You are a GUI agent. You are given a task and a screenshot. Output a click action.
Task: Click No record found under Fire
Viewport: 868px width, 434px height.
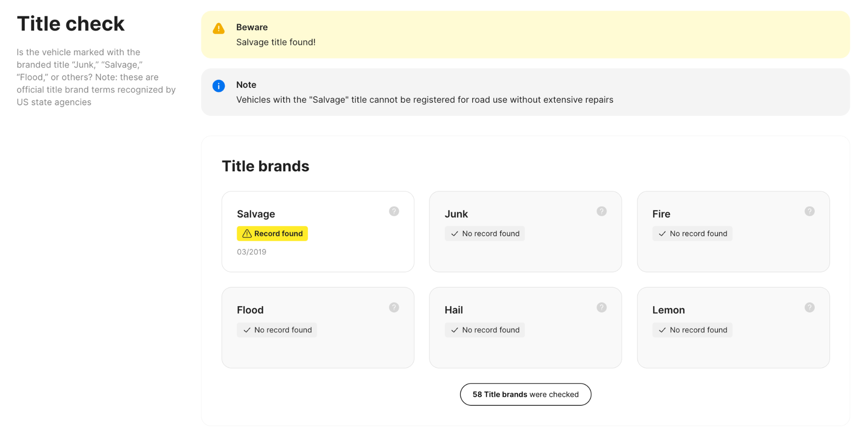point(692,234)
